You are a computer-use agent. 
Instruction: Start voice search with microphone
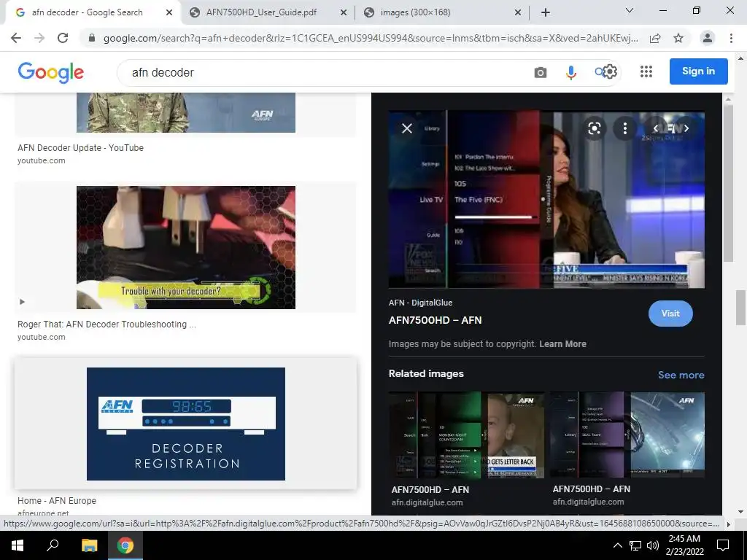(x=570, y=72)
